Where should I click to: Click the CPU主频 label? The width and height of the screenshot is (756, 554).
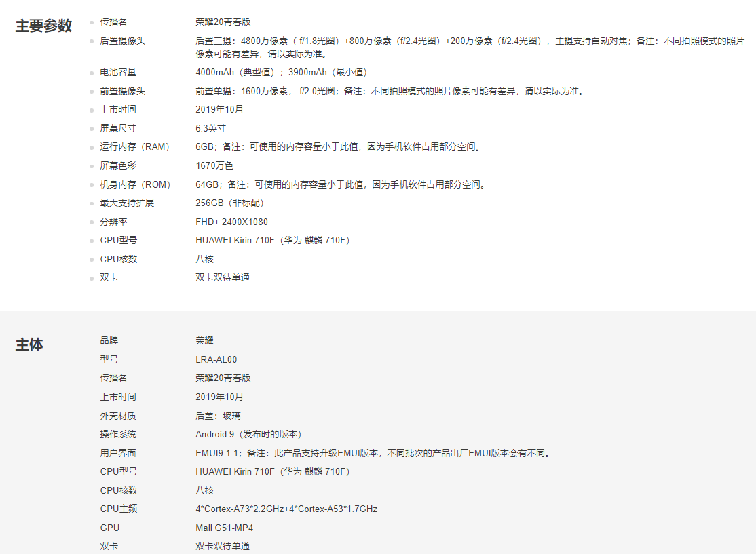coord(119,509)
